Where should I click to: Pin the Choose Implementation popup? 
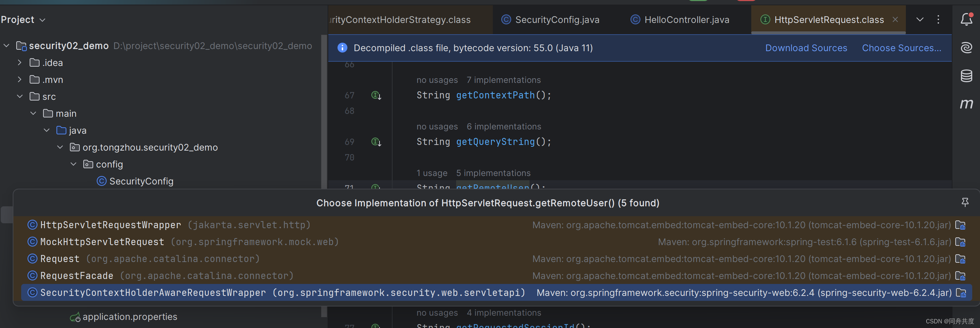coord(965,202)
